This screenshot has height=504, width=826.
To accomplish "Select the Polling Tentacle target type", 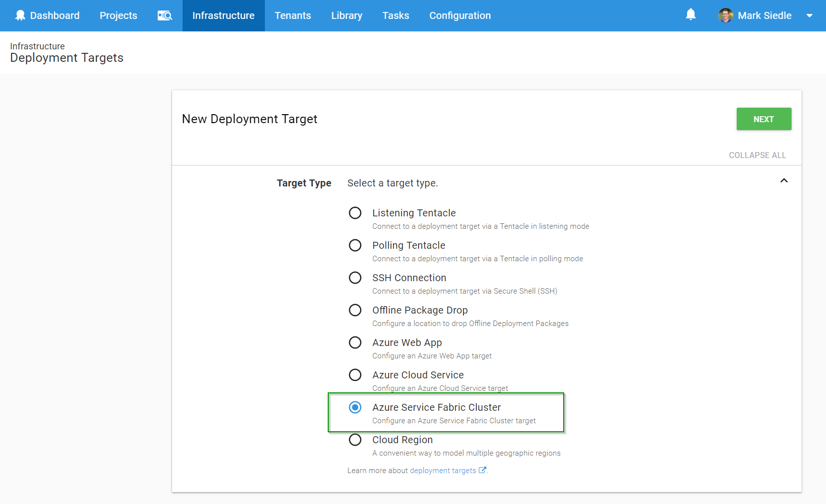I will (x=409, y=245).
